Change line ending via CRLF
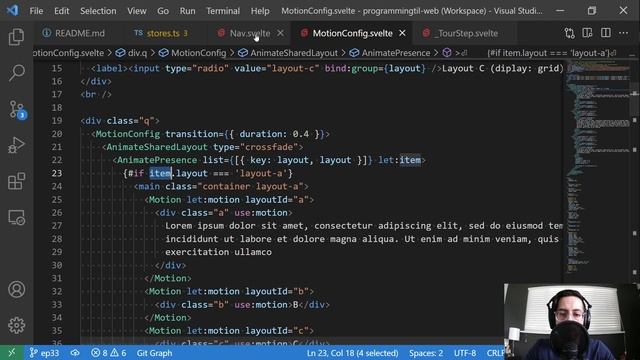This screenshot has height=360, width=640. point(495,353)
